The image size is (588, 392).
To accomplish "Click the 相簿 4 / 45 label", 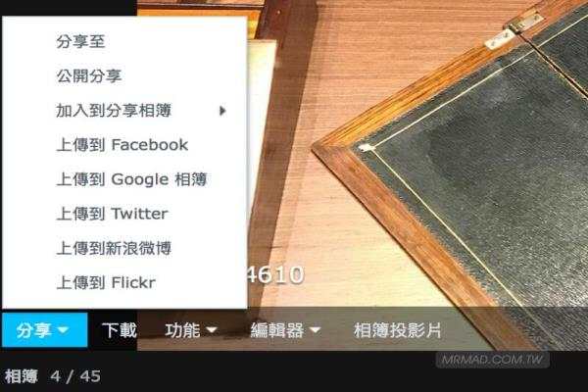I will point(53,376).
